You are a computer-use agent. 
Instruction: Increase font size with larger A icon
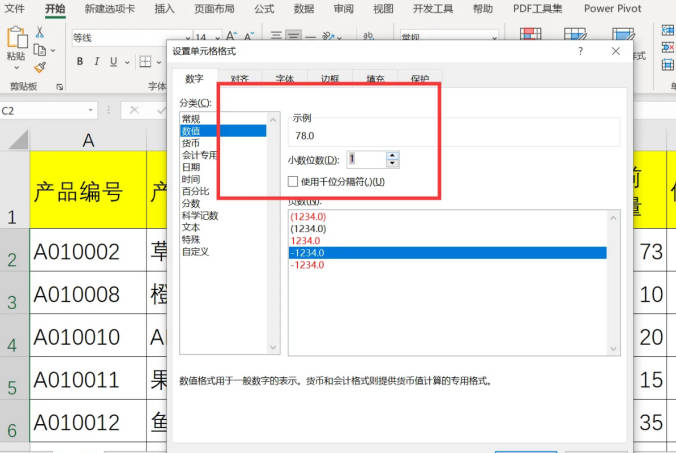coord(231,36)
